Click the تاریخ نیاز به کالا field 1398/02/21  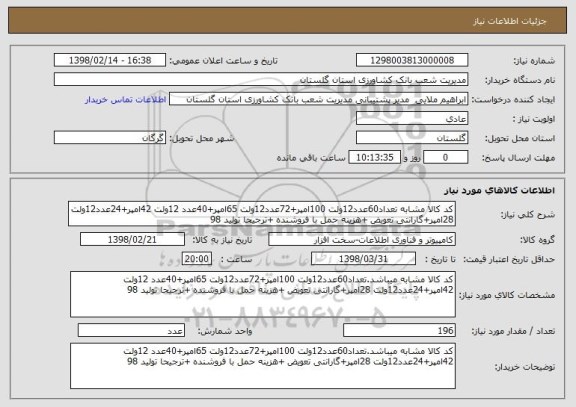pyautogui.click(x=132, y=239)
